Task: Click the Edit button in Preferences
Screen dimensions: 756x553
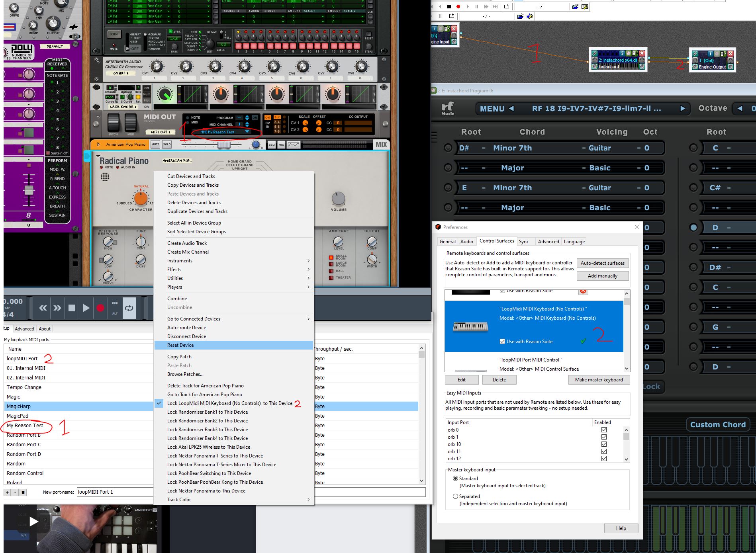Action: coord(461,379)
